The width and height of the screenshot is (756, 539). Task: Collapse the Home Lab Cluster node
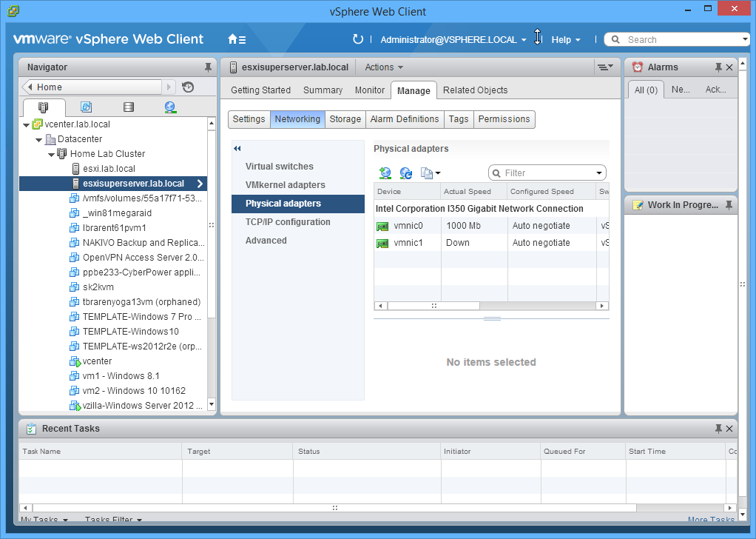pyautogui.click(x=52, y=155)
